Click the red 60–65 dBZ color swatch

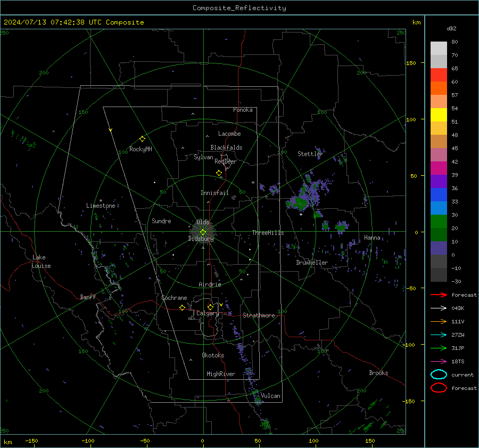439,75
